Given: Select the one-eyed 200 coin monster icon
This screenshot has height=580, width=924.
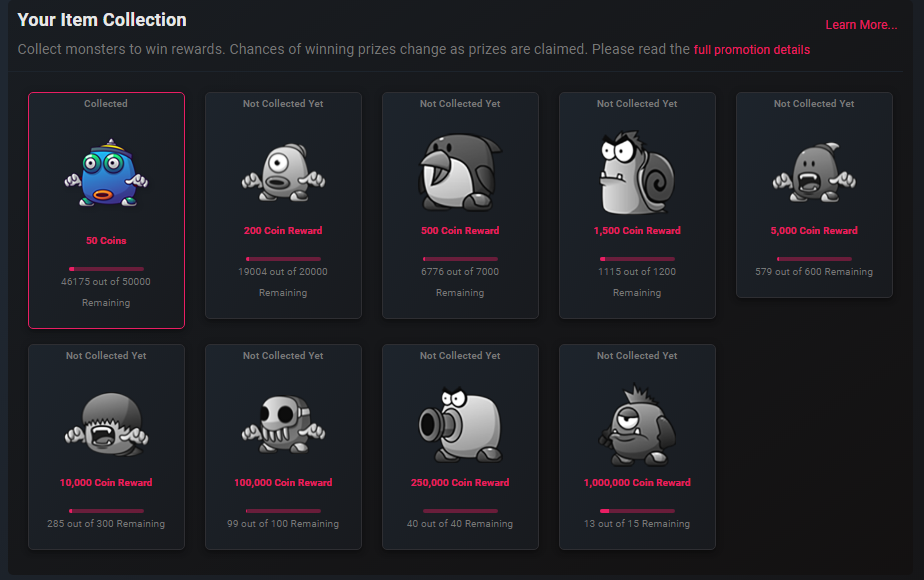Looking at the screenshot, I should coord(283,172).
